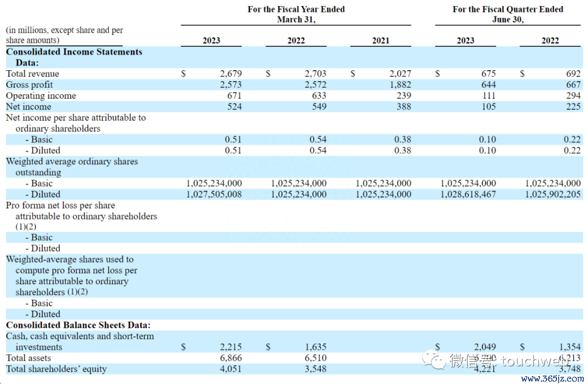Click total assets value 6,510

click(315, 358)
